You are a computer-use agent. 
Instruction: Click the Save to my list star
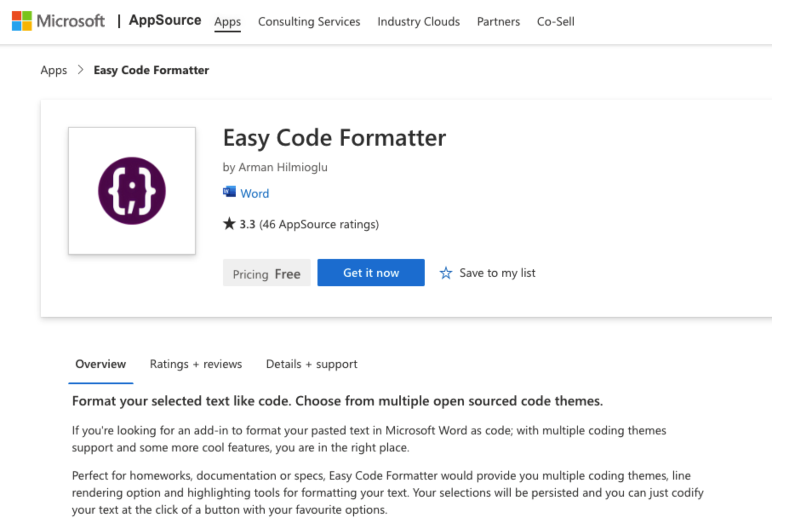point(446,273)
